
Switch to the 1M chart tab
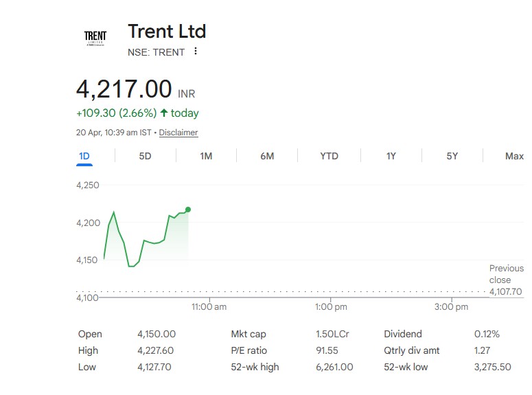[206, 157]
